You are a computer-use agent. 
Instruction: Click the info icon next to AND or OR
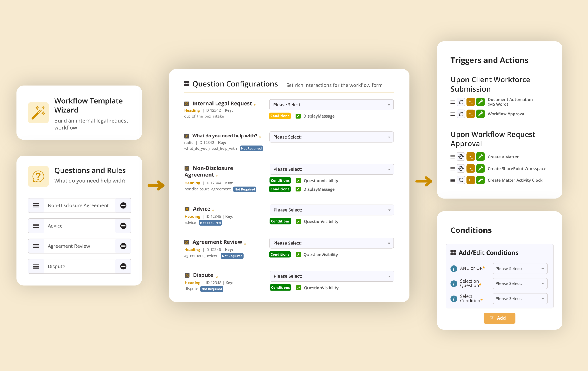point(454,269)
